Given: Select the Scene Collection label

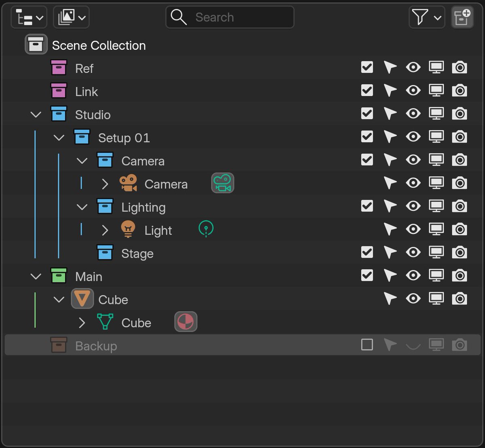Looking at the screenshot, I should (x=99, y=45).
